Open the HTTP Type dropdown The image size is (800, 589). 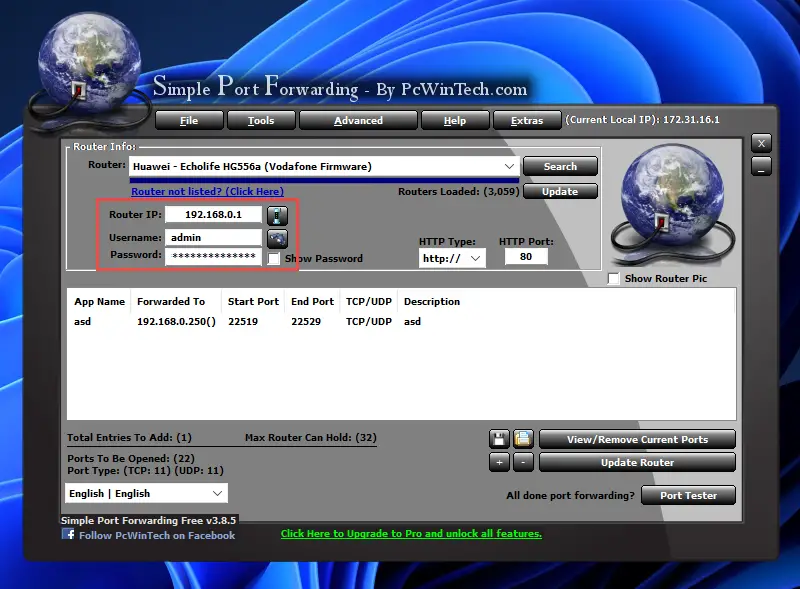pyautogui.click(x=475, y=258)
